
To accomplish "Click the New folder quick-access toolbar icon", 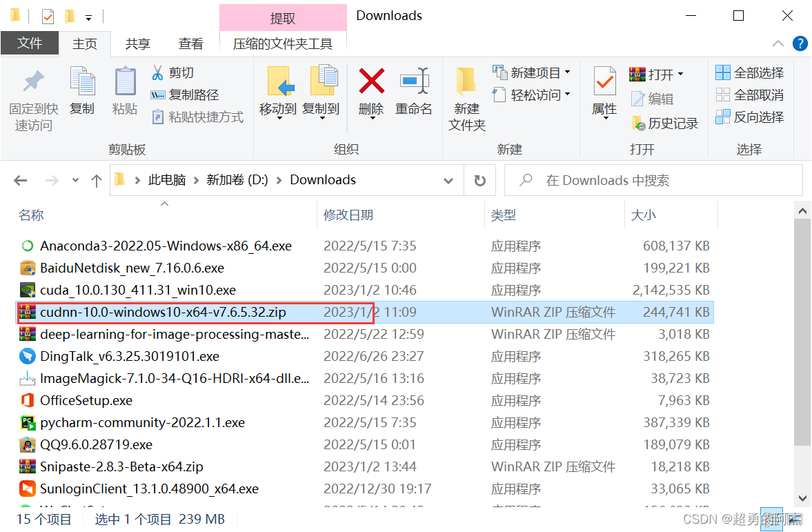I will coord(69,17).
